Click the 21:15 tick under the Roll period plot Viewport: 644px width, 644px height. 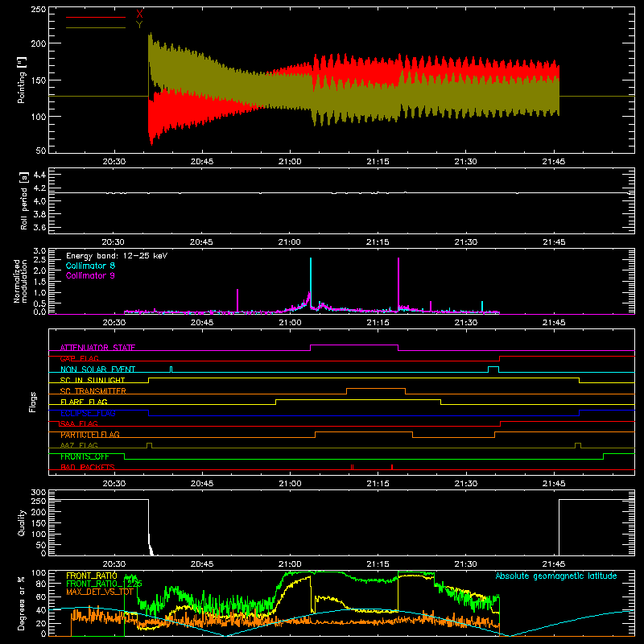(378, 242)
